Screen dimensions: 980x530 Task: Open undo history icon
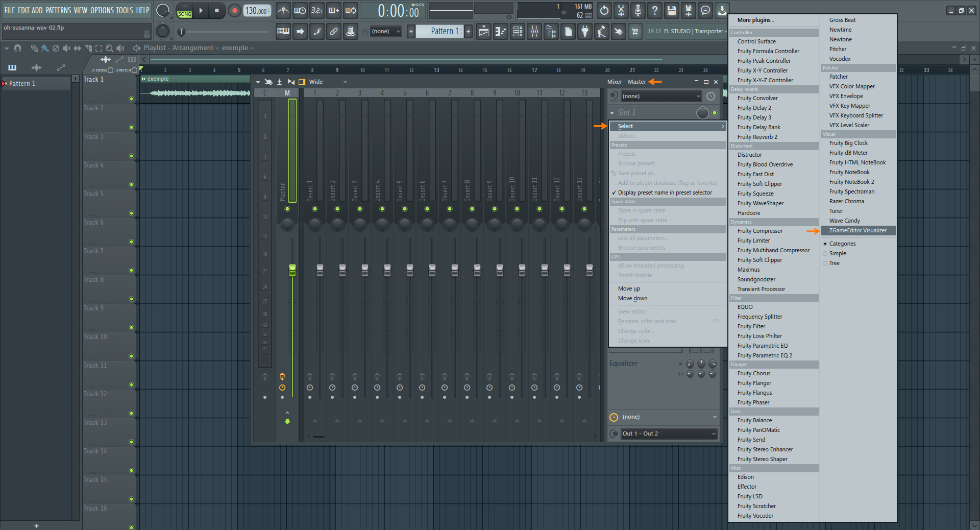point(604,10)
